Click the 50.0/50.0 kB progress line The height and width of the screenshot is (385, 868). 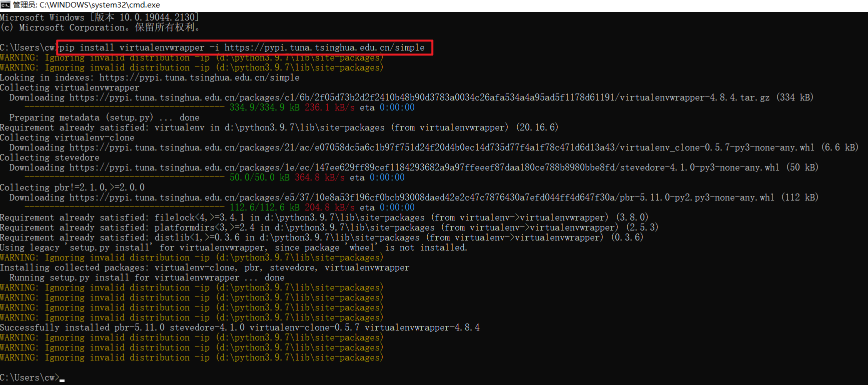click(215, 177)
